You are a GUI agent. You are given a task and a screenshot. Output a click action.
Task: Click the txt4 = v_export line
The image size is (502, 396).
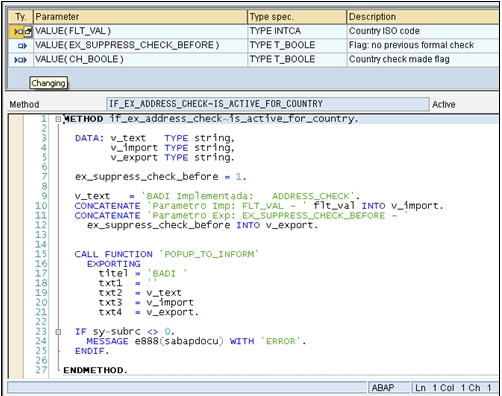(x=148, y=312)
